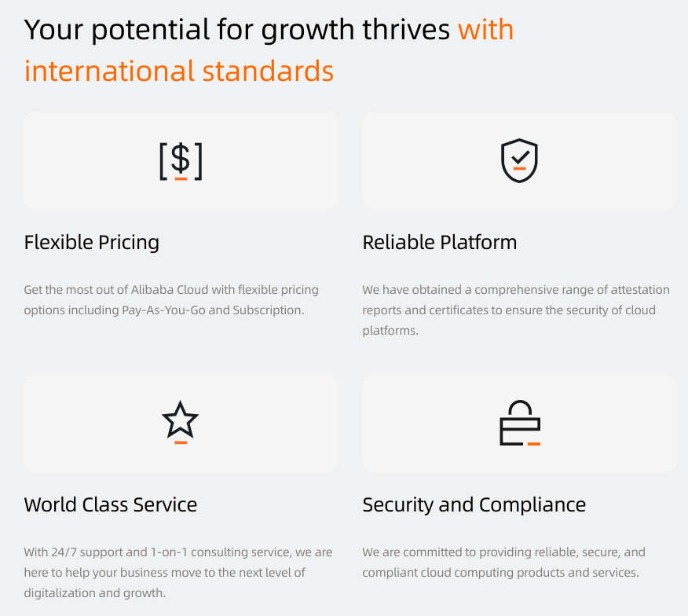Click the word 'Subscription' in pricing description

coord(267,310)
